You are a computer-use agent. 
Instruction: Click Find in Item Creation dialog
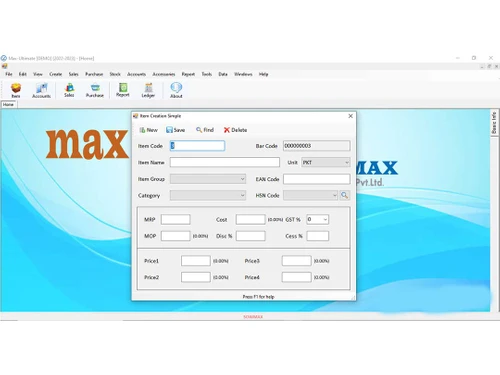coord(205,130)
